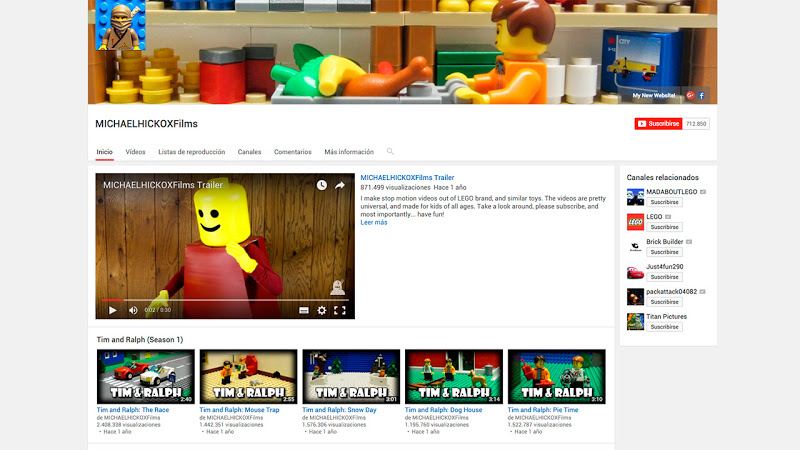The height and width of the screenshot is (450, 800).
Task: Switch to the Inicio tab
Action: coord(105,152)
